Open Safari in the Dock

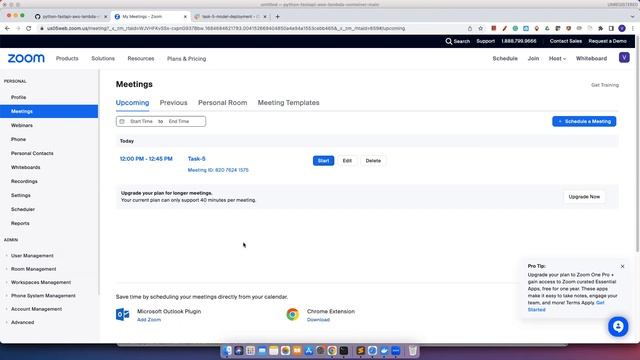(x=372, y=350)
